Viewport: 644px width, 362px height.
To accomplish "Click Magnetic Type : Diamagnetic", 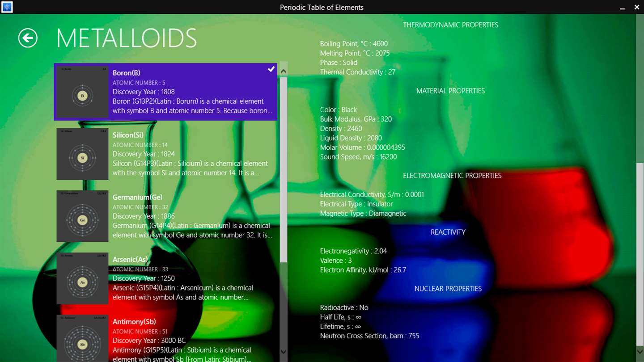I will (x=363, y=213).
